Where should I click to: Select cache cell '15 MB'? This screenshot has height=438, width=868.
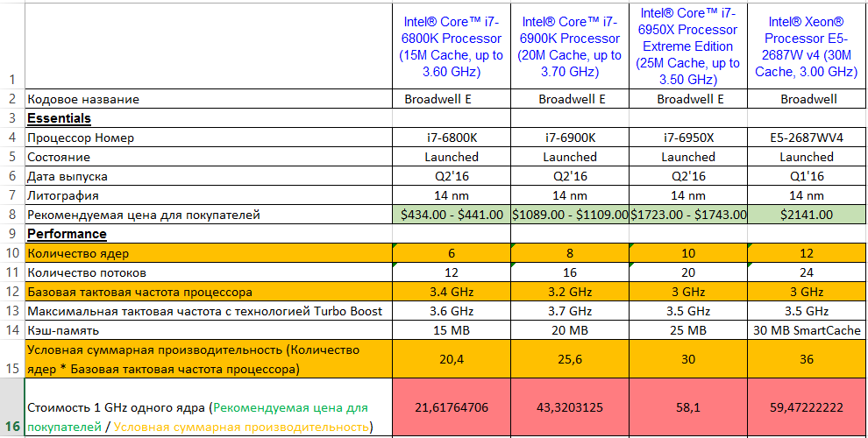coord(452,331)
